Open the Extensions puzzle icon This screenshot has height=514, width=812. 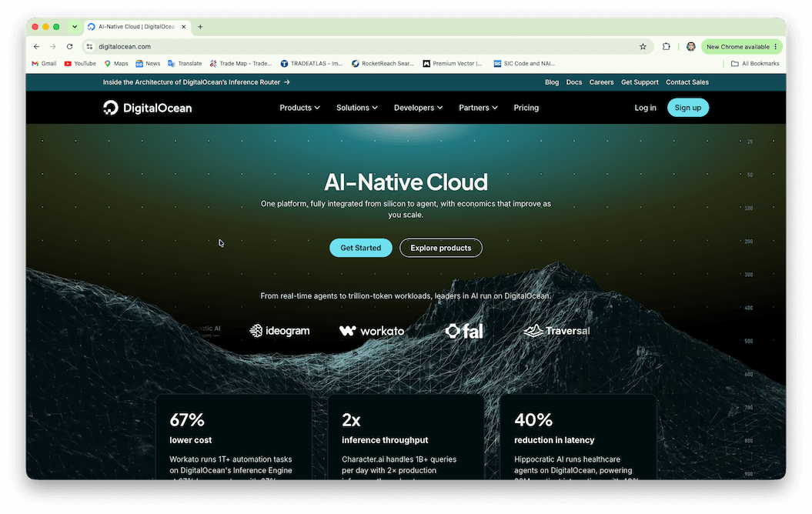666,47
